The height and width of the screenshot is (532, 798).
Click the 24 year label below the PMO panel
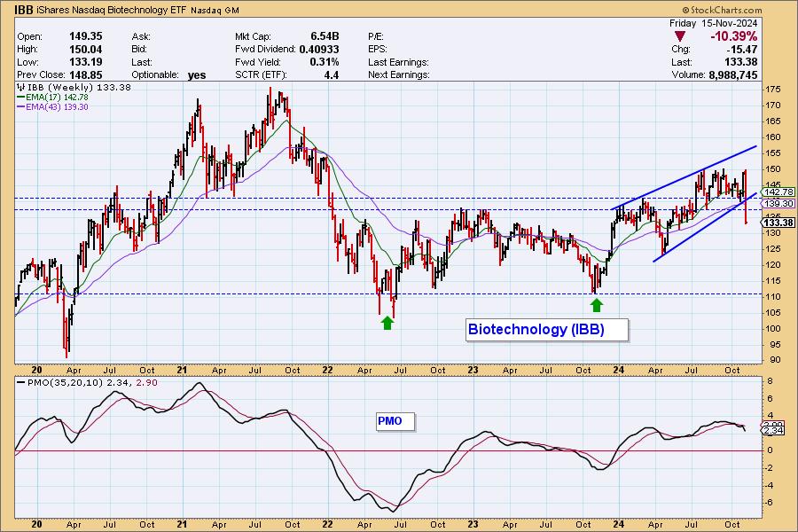pos(618,524)
